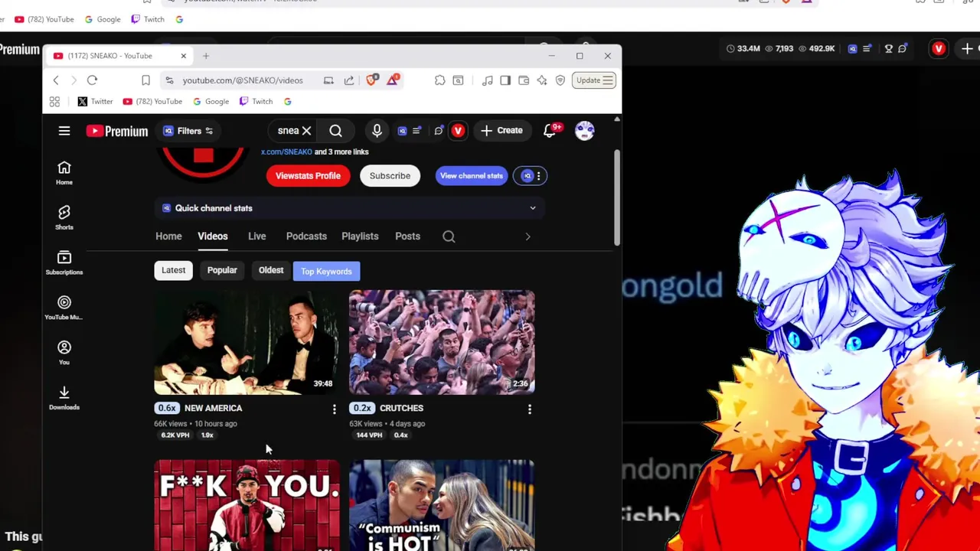Open Brave Rewards triangle icon

[x=393, y=80]
